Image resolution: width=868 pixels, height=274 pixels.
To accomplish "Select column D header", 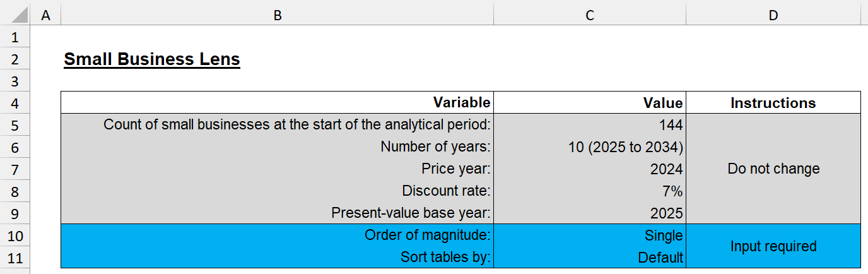I will click(773, 15).
